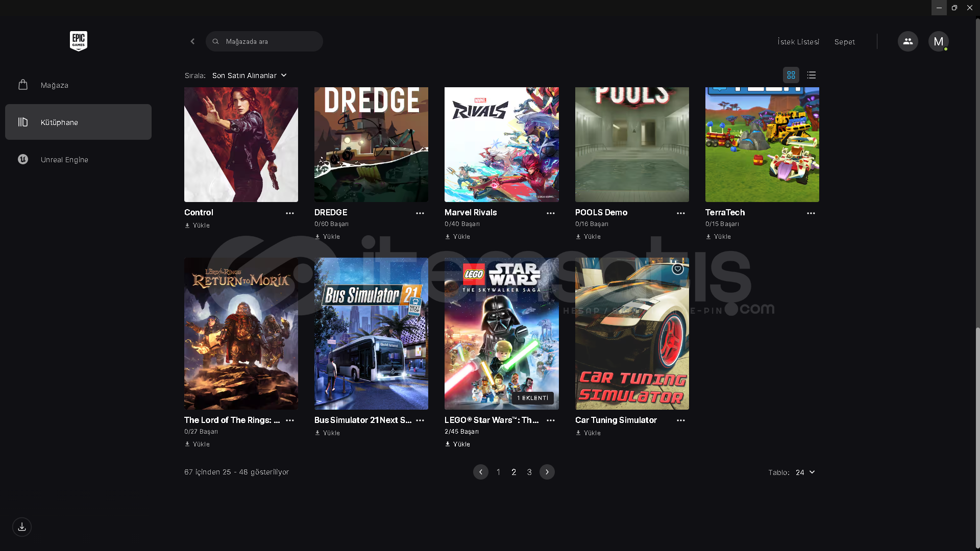Expand the Son Satın Alınanlar sort dropdown
This screenshot has width=980, height=551.
(250, 76)
